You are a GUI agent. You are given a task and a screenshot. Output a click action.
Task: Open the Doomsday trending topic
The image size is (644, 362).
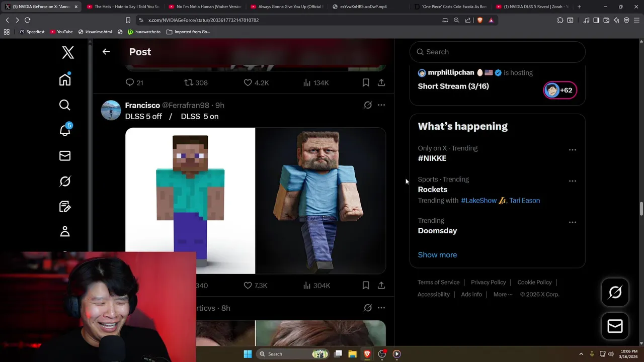coord(437,230)
